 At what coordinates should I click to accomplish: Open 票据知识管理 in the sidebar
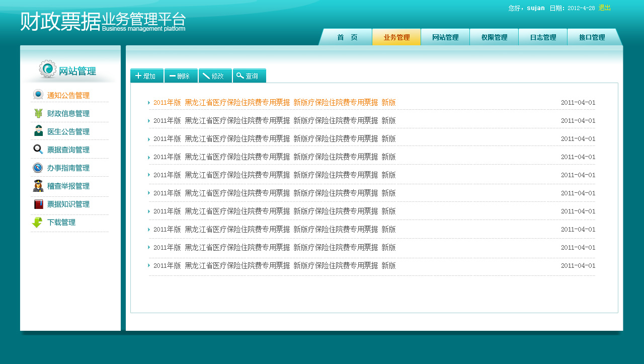point(68,204)
